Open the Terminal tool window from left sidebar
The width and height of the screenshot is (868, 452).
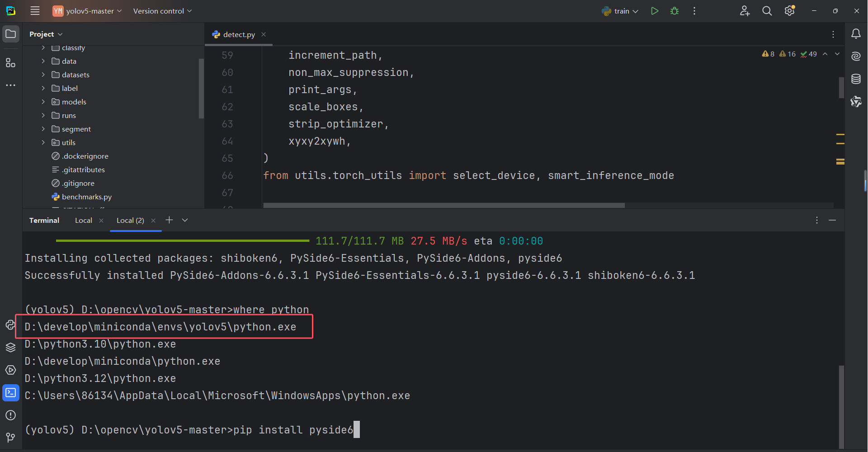click(11, 392)
